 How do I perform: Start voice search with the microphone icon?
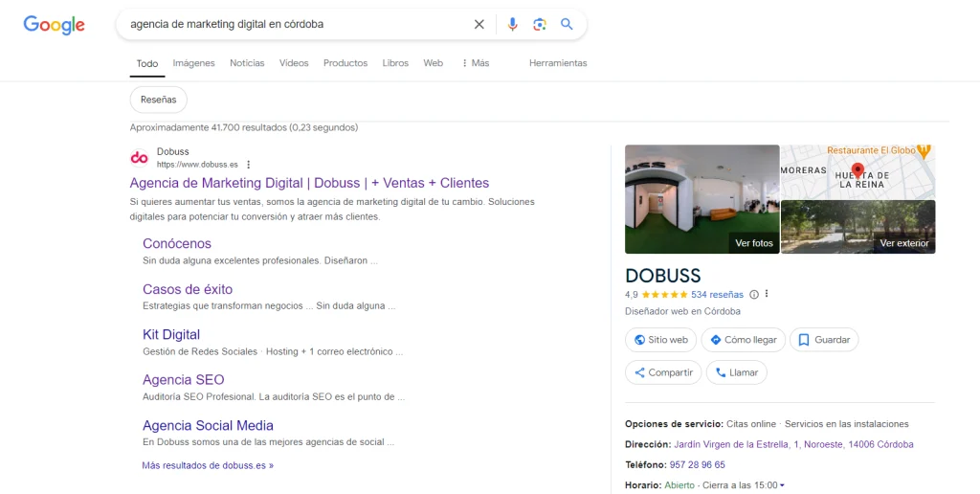(513, 24)
